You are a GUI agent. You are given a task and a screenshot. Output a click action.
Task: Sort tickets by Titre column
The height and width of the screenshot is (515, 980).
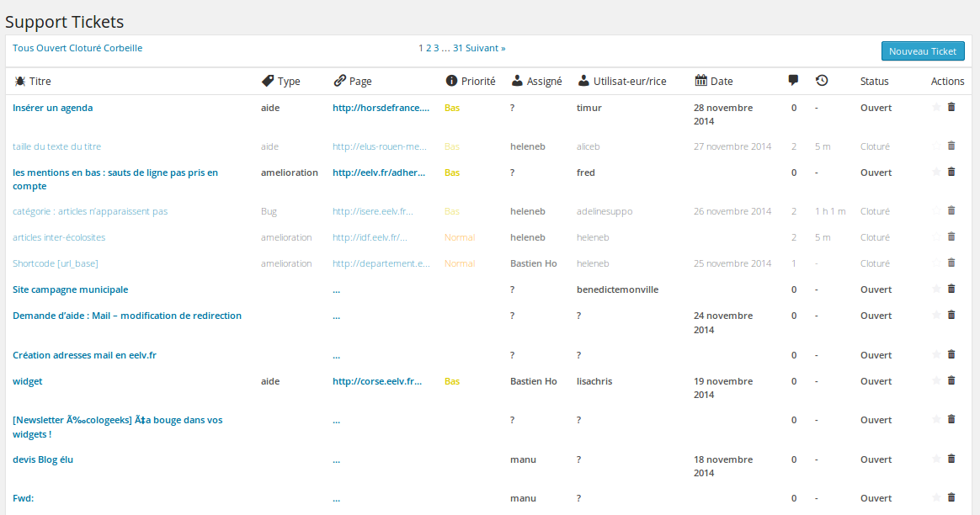40,82
